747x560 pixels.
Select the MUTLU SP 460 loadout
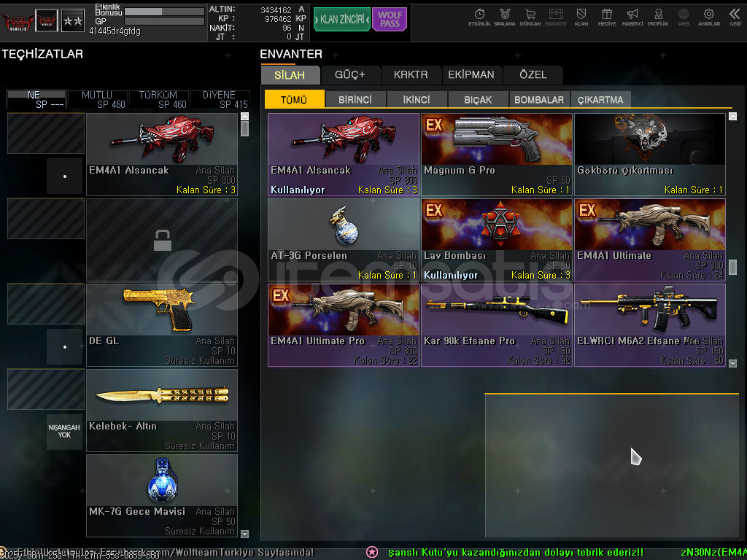pos(97,99)
